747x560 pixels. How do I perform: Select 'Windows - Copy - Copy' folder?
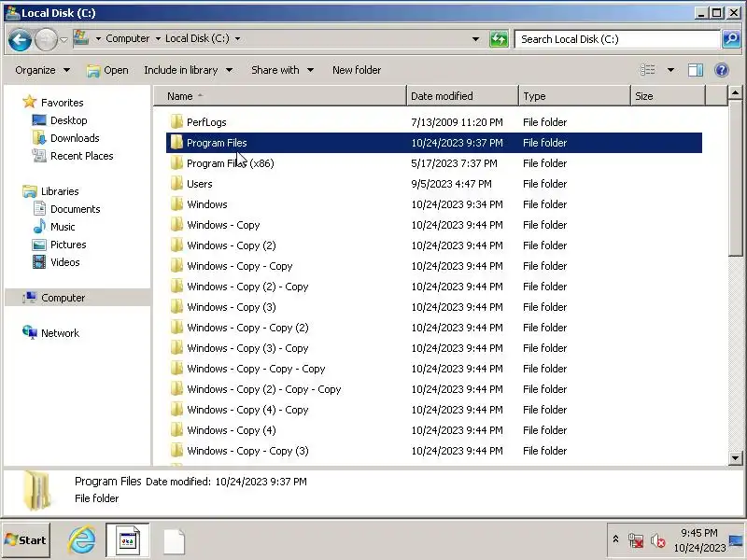[x=434, y=266]
